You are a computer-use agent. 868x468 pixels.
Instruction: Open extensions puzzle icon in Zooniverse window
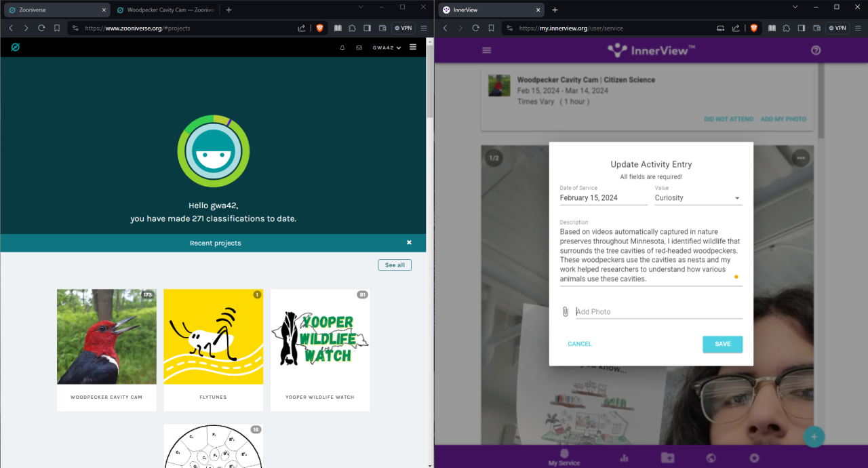[x=352, y=28]
